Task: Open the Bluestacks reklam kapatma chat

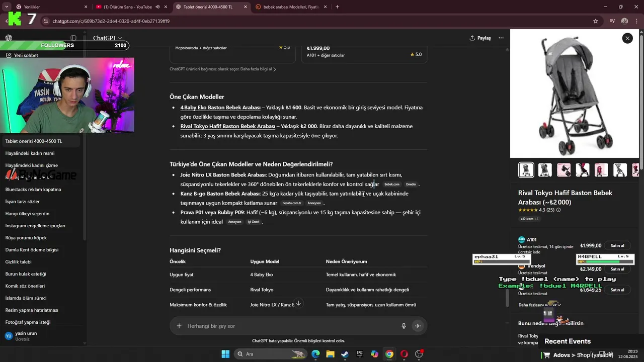Action: pos(41,190)
